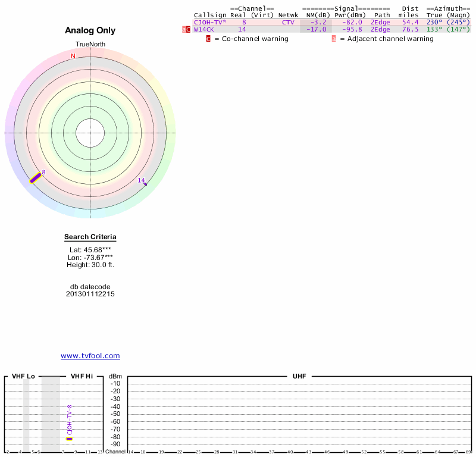Click the CTV network entry
Screen dimensions: 476x457
click(288, 22)
